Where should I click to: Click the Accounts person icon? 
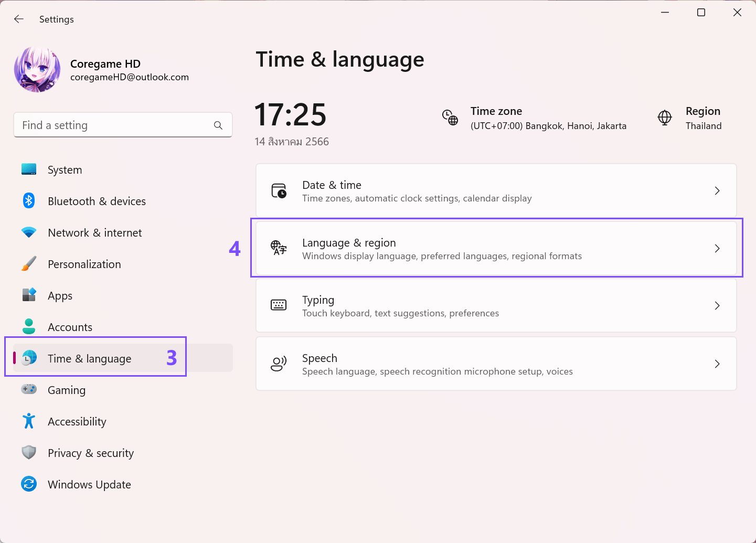pos(29,326)
